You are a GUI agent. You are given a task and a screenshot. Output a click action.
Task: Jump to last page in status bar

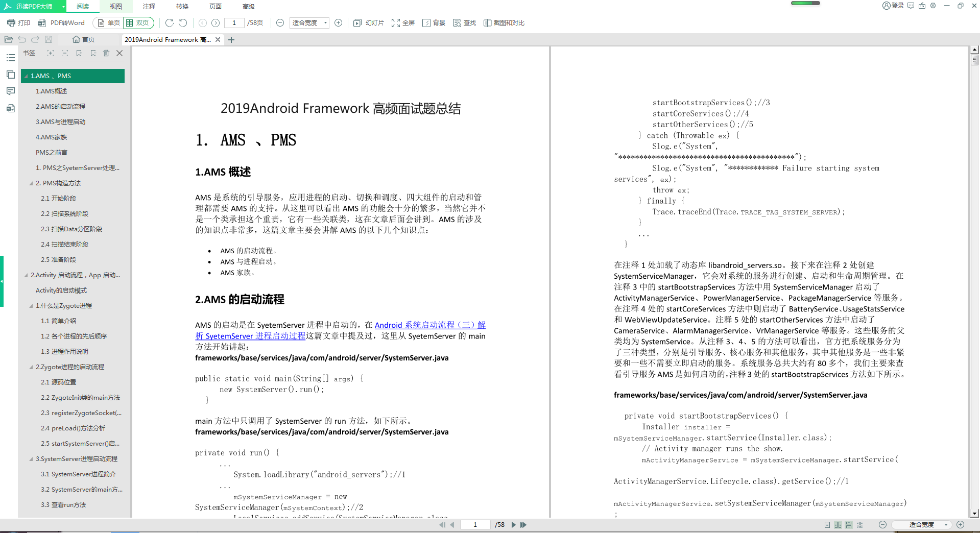(523, 525)
